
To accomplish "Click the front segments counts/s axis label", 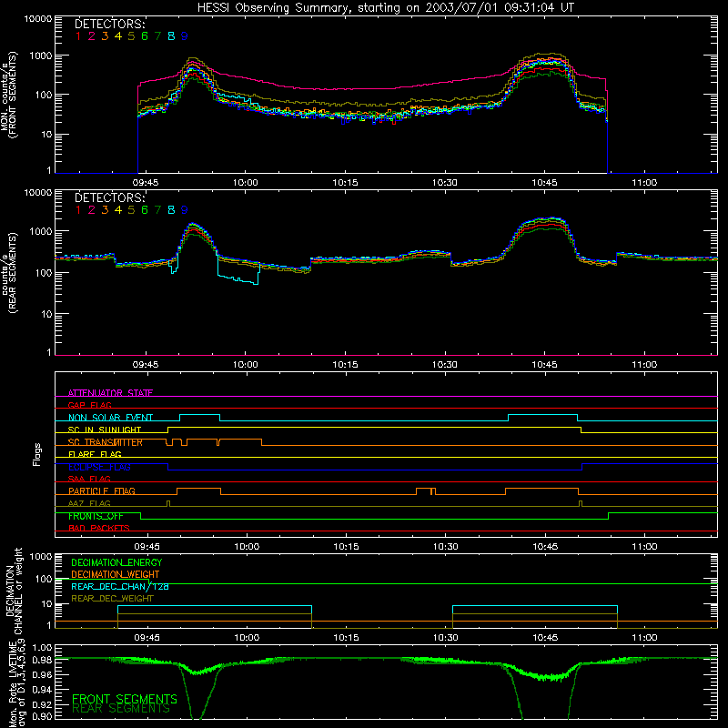I will [x=9, y=95].
